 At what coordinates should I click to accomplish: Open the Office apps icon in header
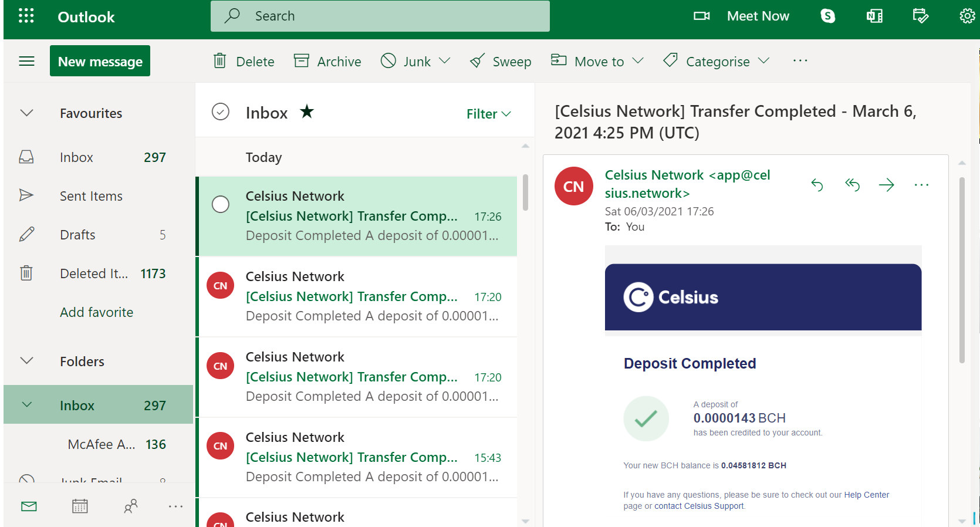874,16
